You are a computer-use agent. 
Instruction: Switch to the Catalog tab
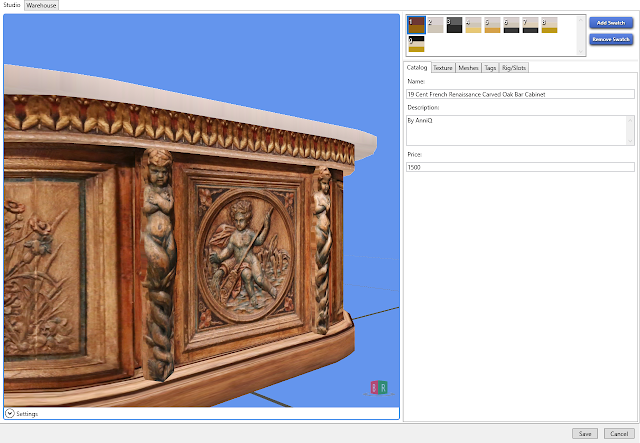coord(417,67)
